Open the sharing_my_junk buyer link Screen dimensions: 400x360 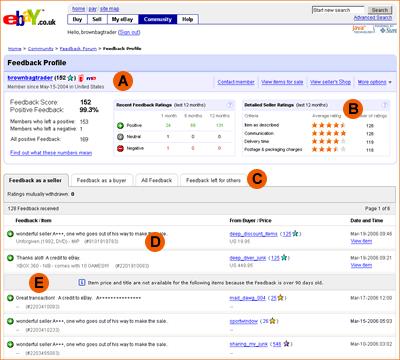(x=249, y=344)
